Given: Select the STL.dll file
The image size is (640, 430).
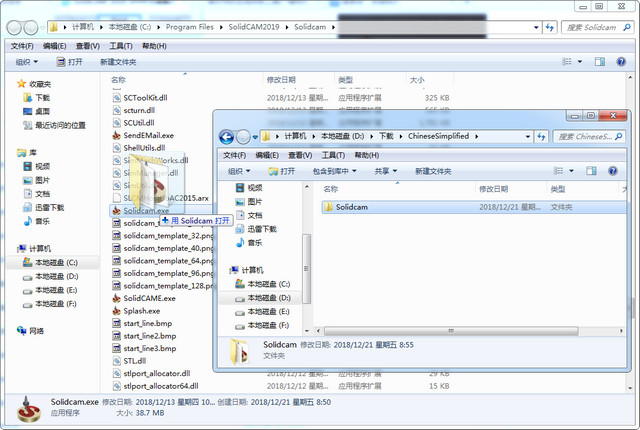Looking at the screenshot, I should (129, 361).
